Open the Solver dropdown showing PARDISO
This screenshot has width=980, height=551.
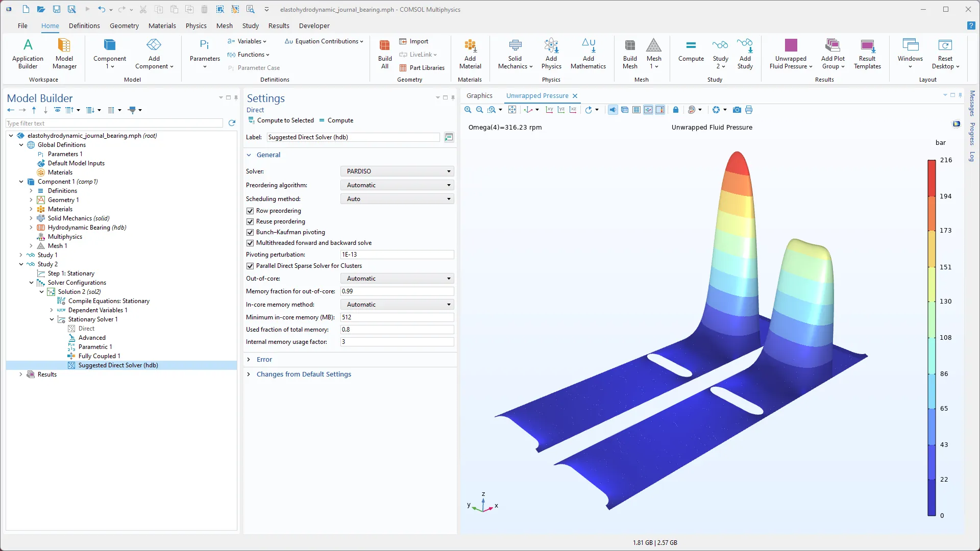tap(397, 171)
